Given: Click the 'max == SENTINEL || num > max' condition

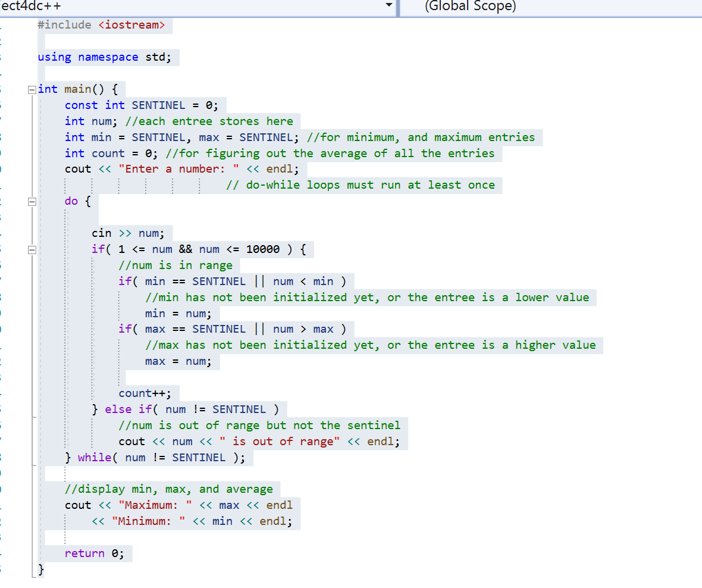Looking at the screenshot, I should pyautogui.click(x=239, y=329).
